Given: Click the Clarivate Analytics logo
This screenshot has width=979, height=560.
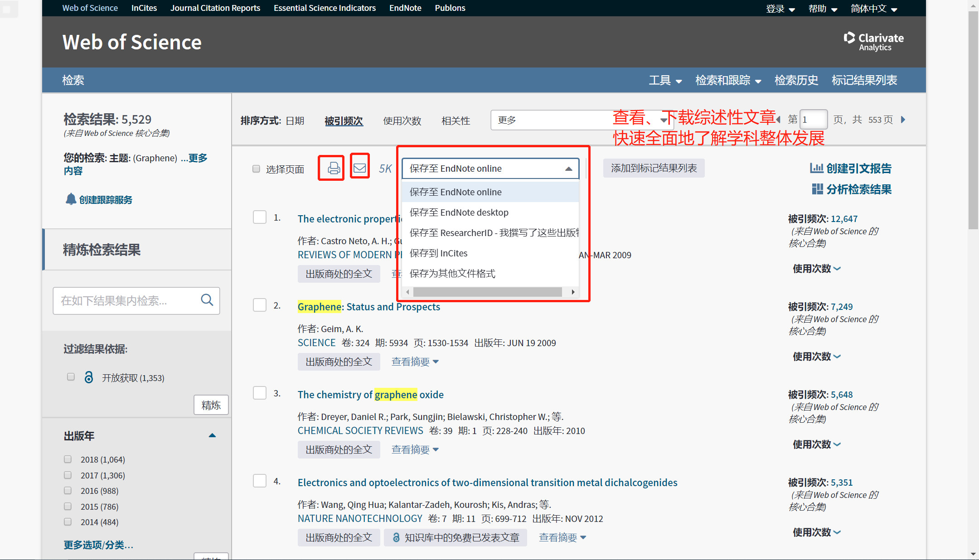Looking at the screenshot, I should [x=873, y=41].
